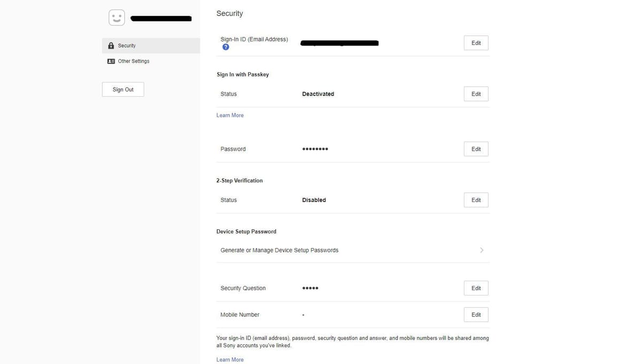Edit the deactivated Passkey status
642x364 pixels.
point(475,94)
